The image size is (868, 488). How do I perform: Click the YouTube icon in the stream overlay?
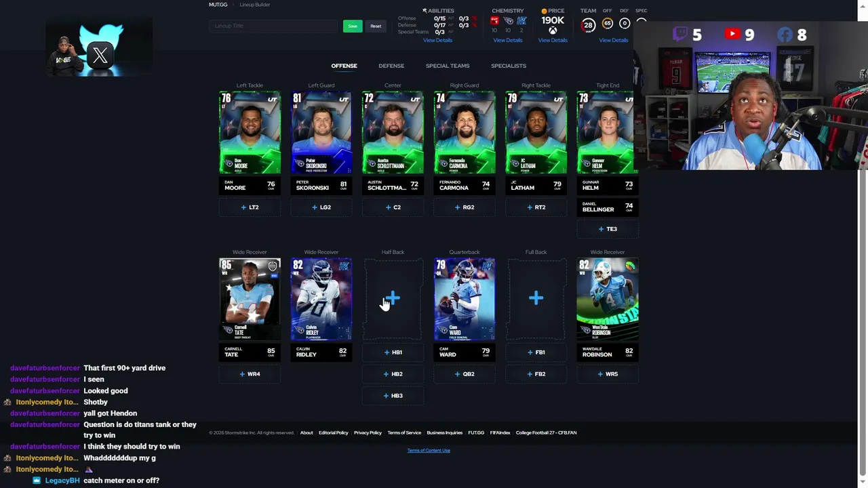tap(732, 34)
